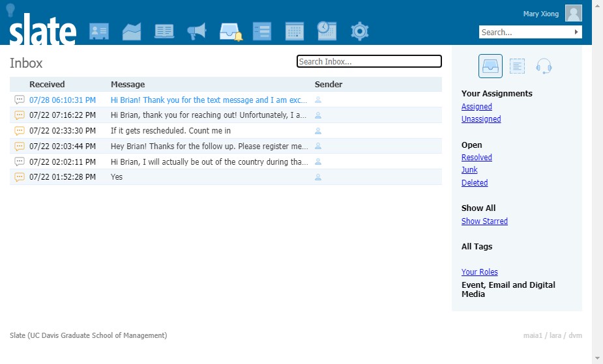Open the Assigned link
This screenshot has width=603, height=364.
point(477,107)
